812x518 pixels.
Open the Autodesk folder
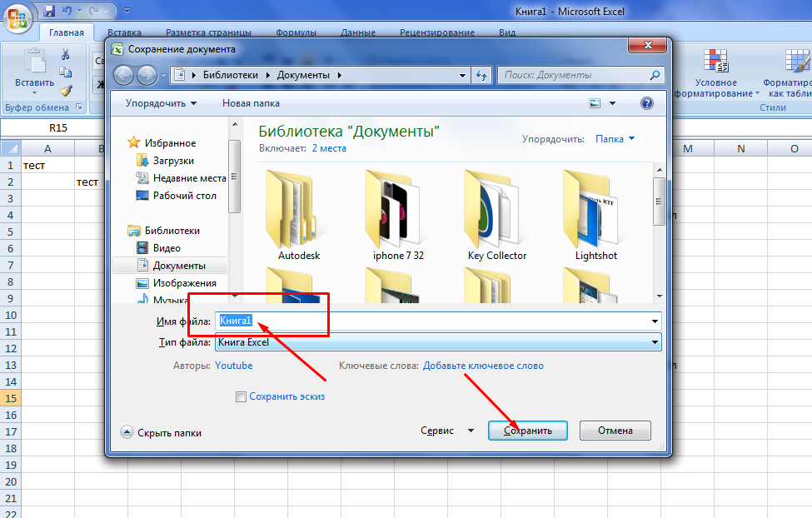(x=299, y=216)
